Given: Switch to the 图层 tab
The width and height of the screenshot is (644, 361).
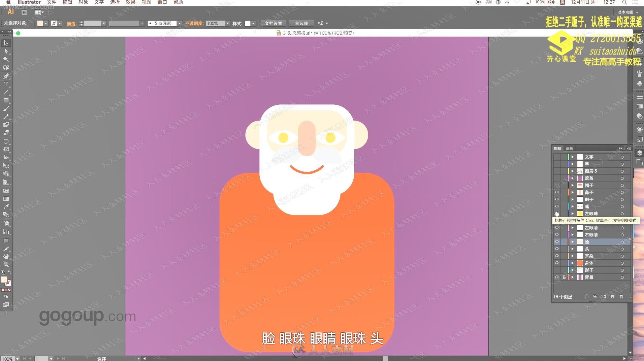Looking at the screenshot, I should point(558,149).
